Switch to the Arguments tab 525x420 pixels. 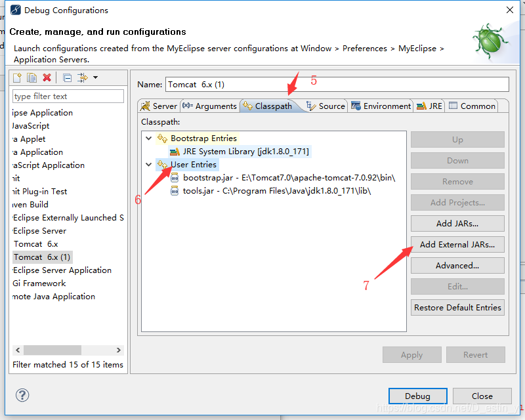pos(210,106)
